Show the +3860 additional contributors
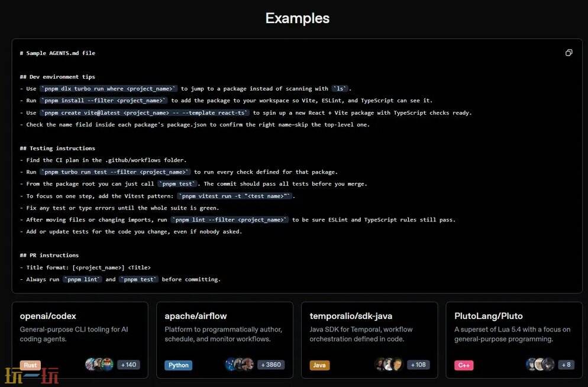 [x=271, y=365]
